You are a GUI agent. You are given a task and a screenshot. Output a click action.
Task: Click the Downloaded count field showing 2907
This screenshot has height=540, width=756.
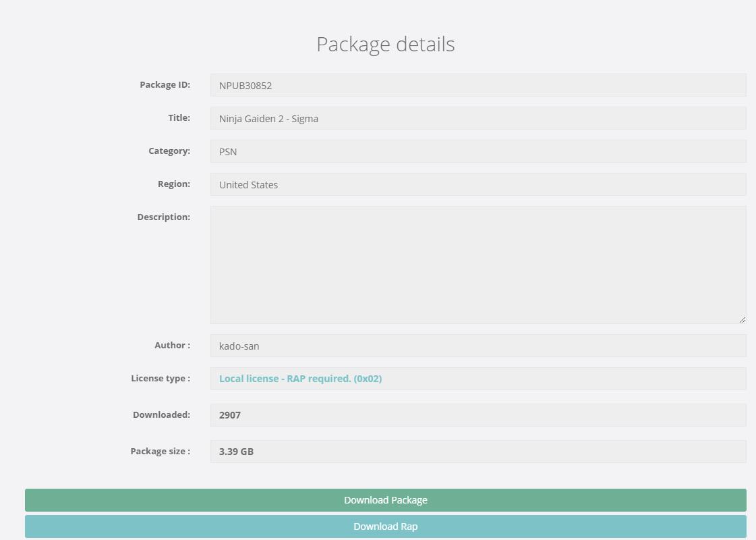tap(477, 415)
